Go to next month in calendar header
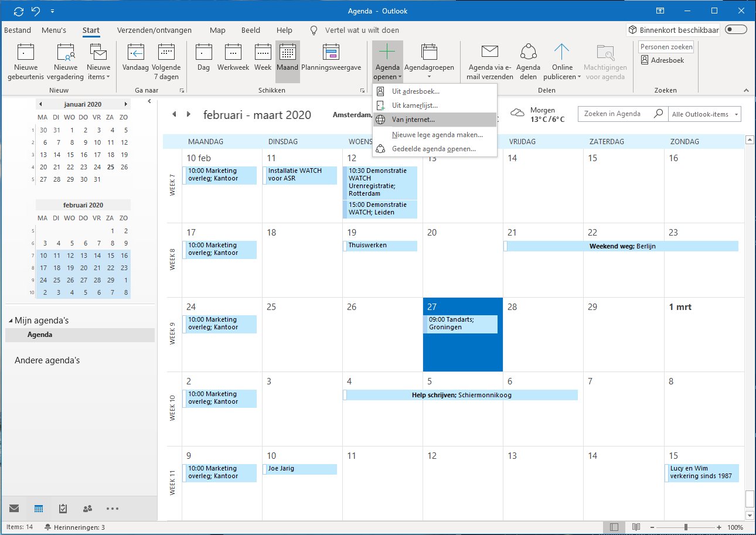 click(189, 114)
